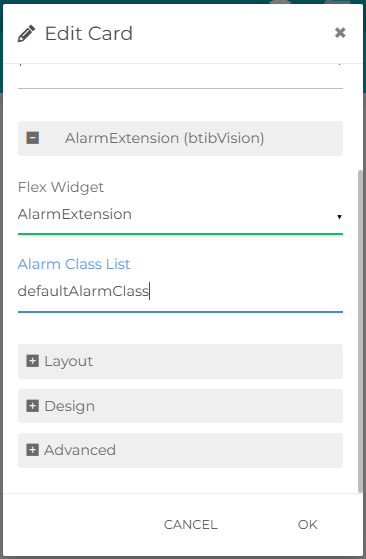Click the pencil icon beside Edit Card
Screen dimensions: 366x559
(x=26, y=34)
